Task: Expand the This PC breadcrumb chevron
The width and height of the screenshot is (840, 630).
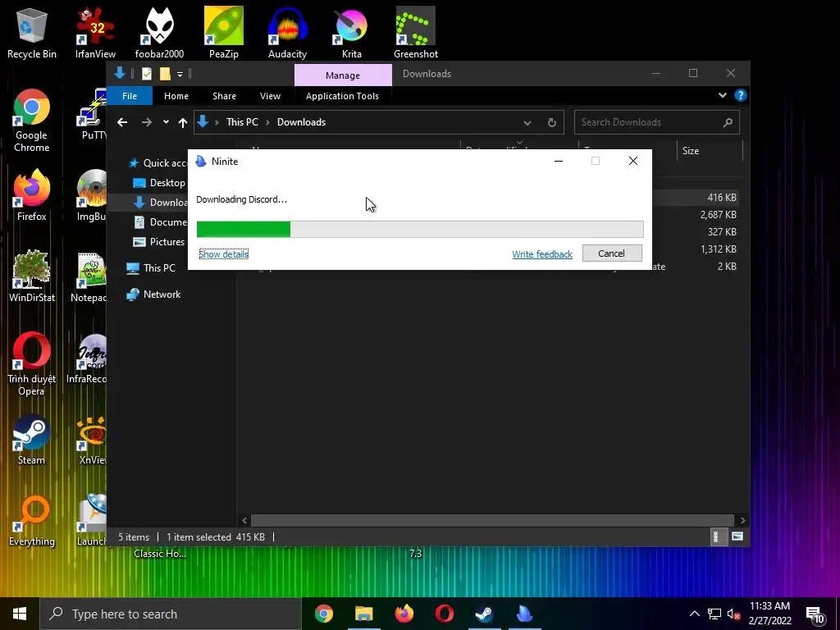Action: click(267, 123)
